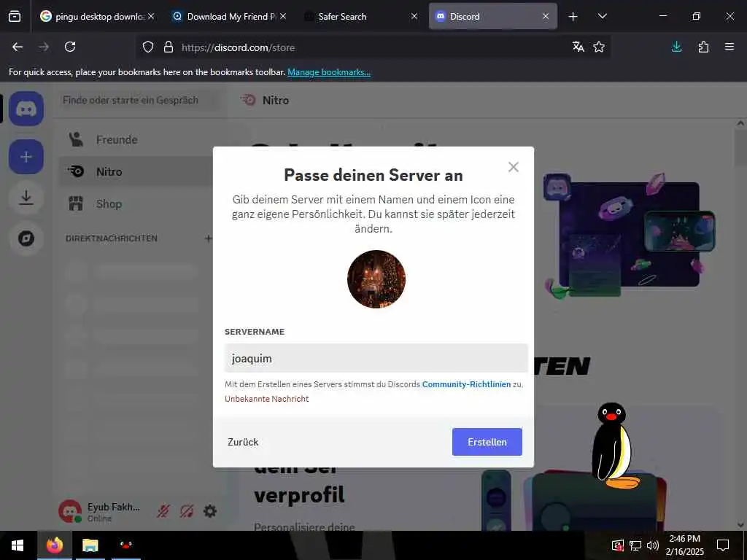Click the Pingu app taskbar icon

coord(125,545)
